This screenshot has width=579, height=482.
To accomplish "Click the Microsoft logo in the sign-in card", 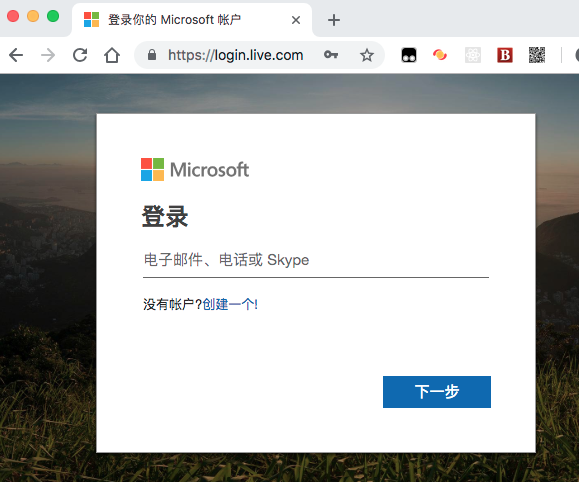I will 195,170.
